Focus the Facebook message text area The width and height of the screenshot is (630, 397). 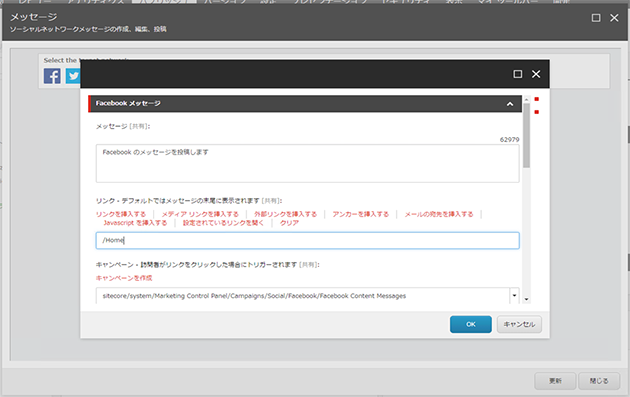pyautogui.click(x=307, y=164)
